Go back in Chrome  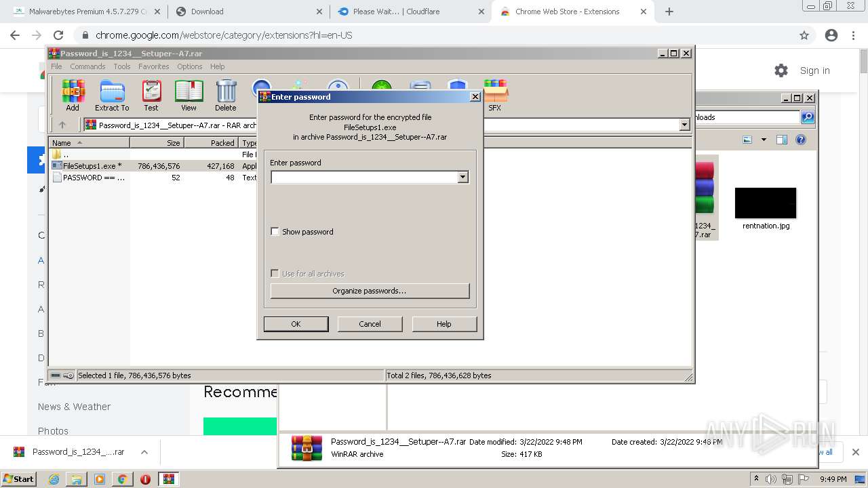point(15,35)
